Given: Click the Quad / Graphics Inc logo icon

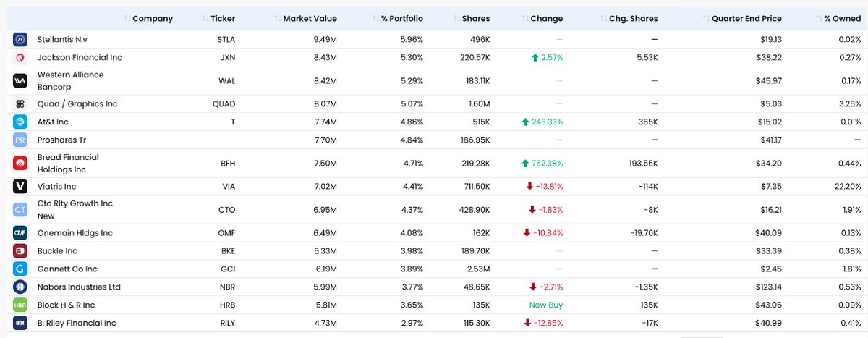Looking at the screenshot, I should click(20, 104).
